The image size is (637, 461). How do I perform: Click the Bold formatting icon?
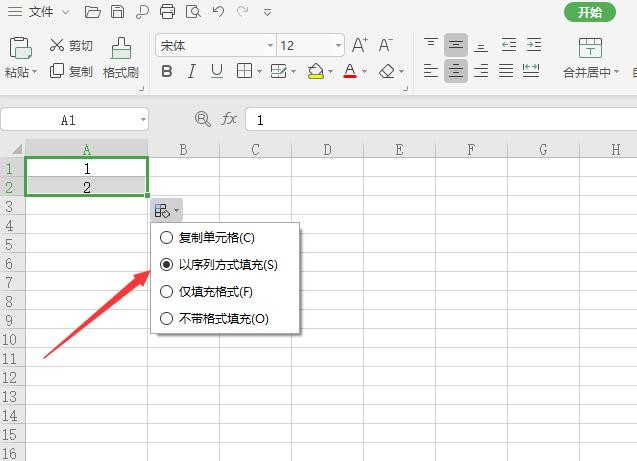[x=167, y=71]
